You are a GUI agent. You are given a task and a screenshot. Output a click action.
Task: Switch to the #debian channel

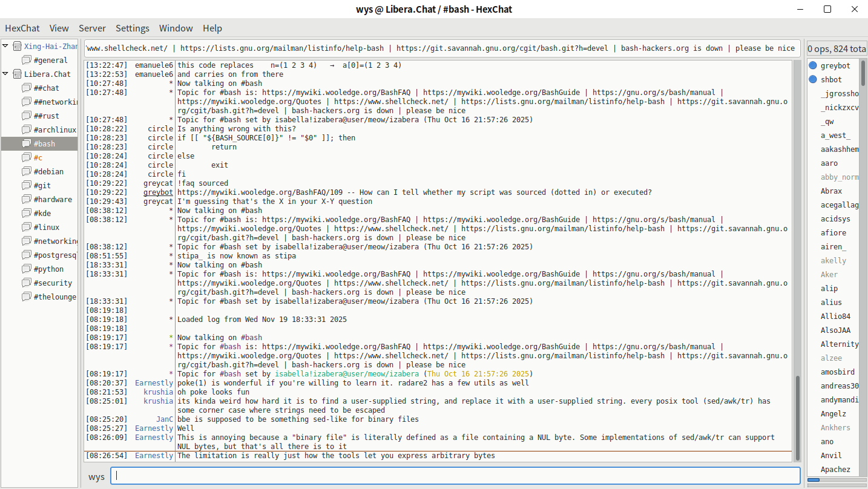click(x=48, y=171)
